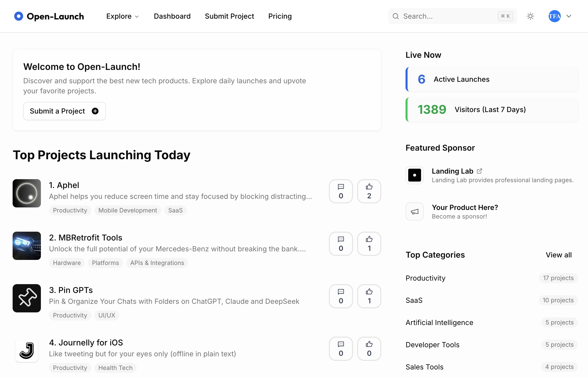The width and height of the screenshot is (588, 377).
Task: Upvote MBRetrofit Tools
Action: [x=369, y=244]
